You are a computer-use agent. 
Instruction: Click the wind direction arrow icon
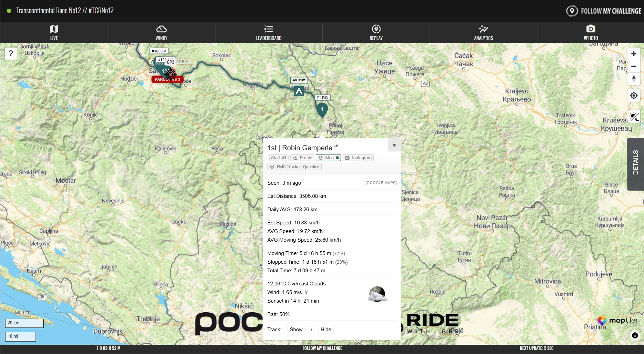306,292
